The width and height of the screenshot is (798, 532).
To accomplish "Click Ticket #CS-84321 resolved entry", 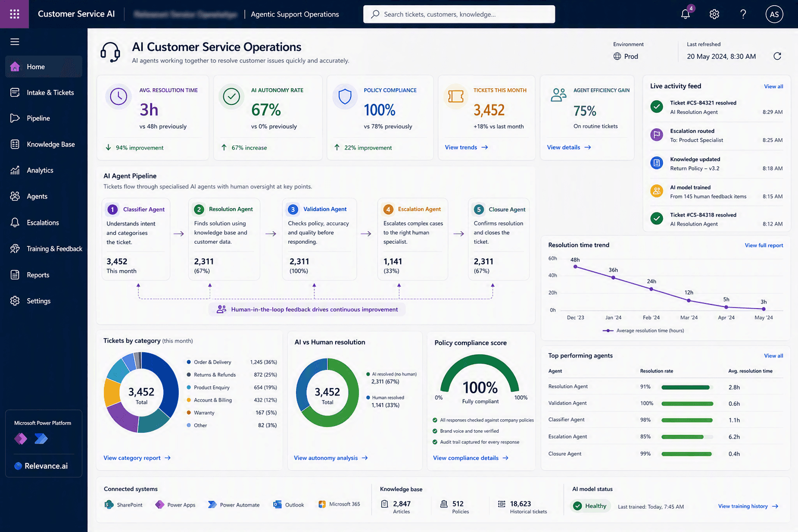I will point(716,107).
